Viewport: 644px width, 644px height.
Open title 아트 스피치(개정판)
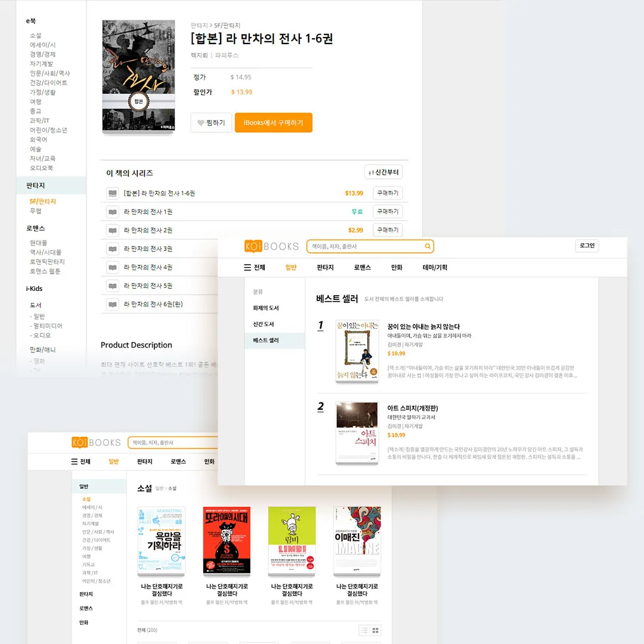click(x=413, y=408)
